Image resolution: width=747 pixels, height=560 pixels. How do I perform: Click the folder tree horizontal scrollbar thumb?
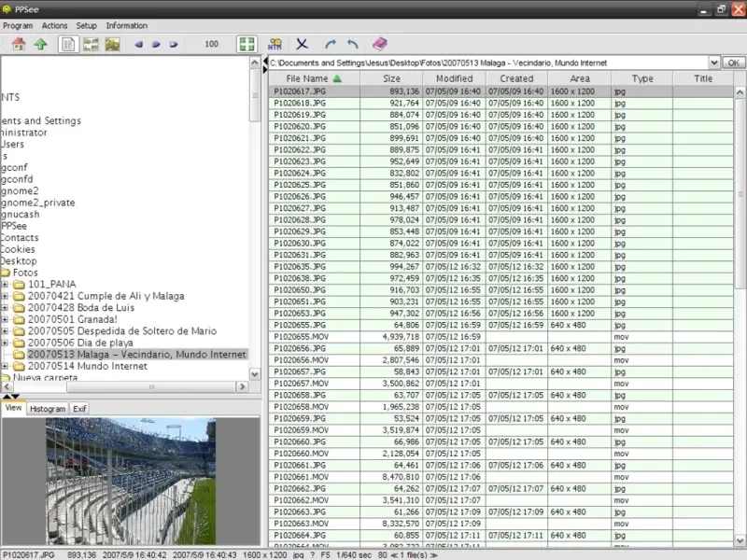151,387
